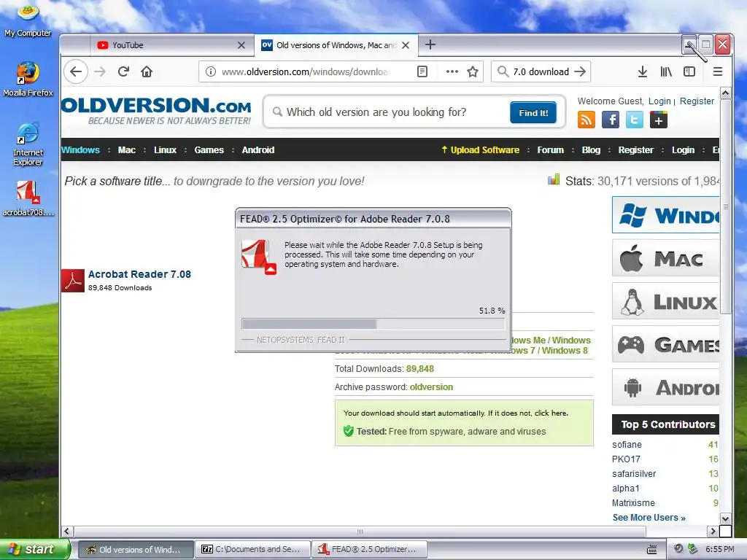Open the Firefox library icon
747x560 pixels.
[x=666, y=71]
